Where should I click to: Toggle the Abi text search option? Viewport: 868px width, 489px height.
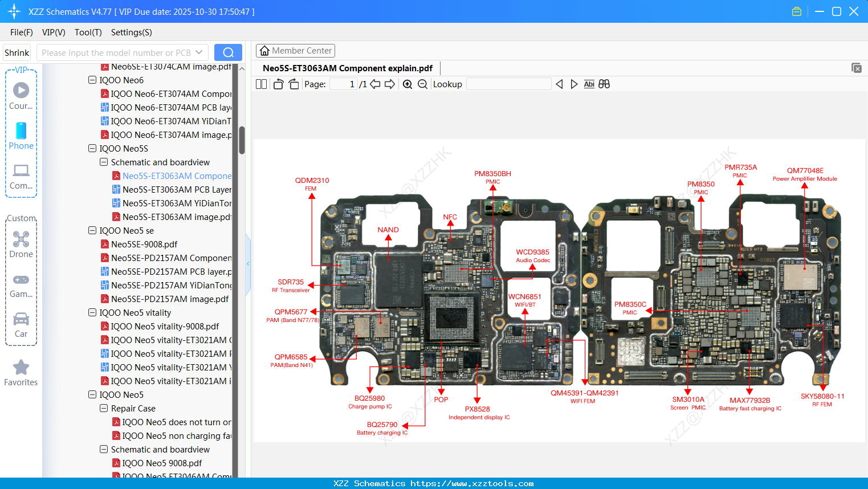tap(589, 84)
